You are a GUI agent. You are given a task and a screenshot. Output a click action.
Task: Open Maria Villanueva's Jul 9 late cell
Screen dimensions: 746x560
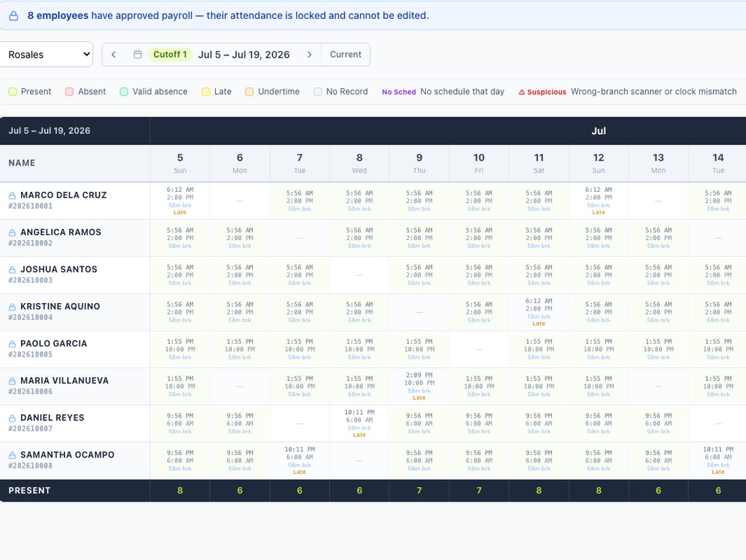point(419,386)
